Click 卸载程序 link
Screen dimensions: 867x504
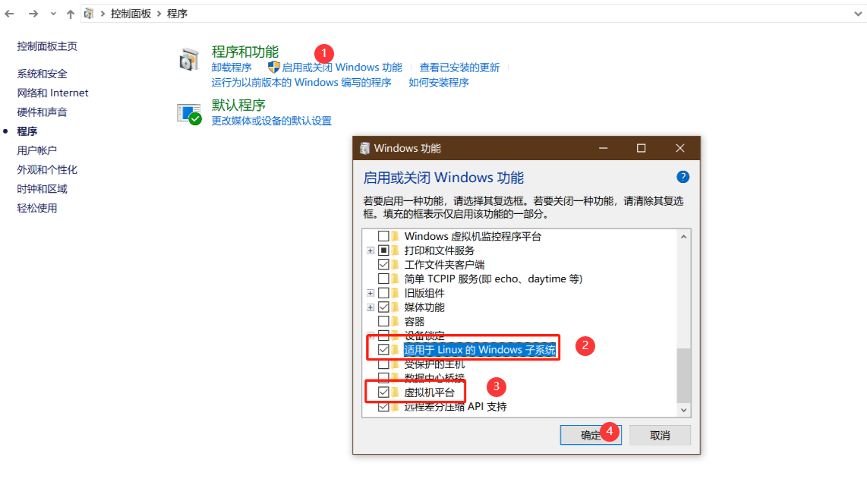(231, 68)
